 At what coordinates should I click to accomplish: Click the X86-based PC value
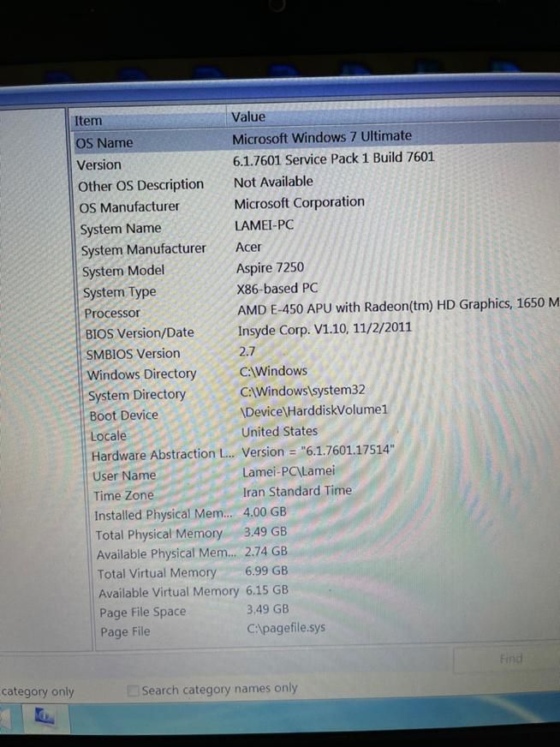277,289
